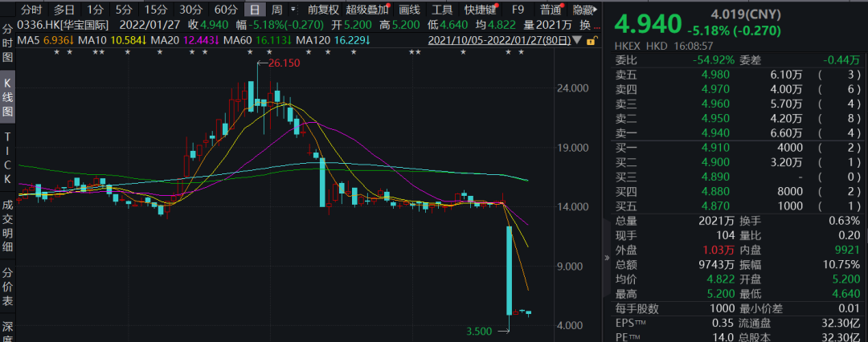The height and width of the screenshot is (342, 868).
Task: Select the 买二 4.900 bid row
Action: click(739, 162)
